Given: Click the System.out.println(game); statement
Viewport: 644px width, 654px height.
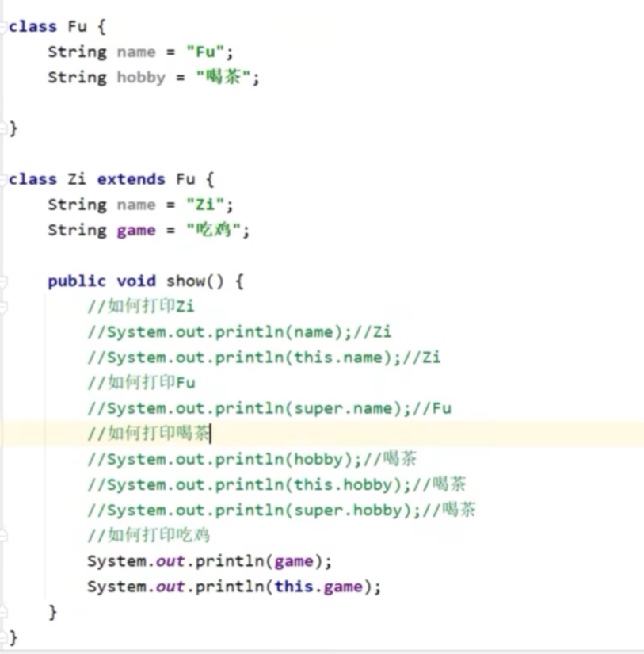Looking at the screenshot, I should pos(210,561).
